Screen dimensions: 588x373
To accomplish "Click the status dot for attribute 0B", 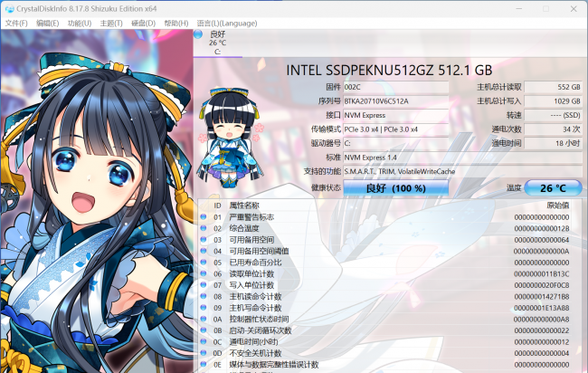I will (204, 330).
